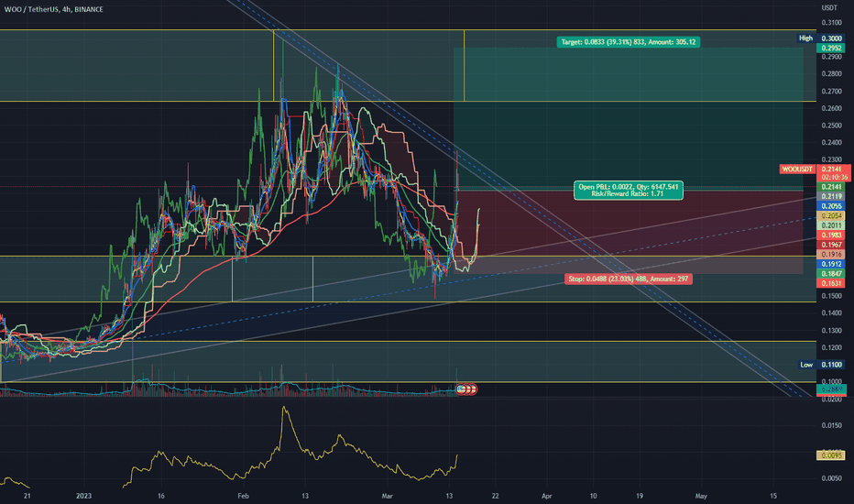Image resolution: width=854 pixels, height=504 pixels.
Task: Click the yellow 0.2054 price axis label
Action: (831, 215)
